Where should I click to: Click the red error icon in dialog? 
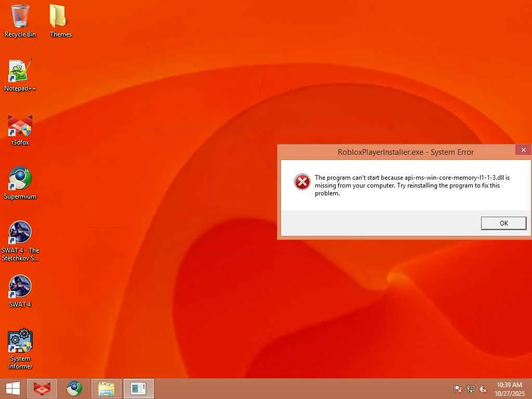point(302,182)
